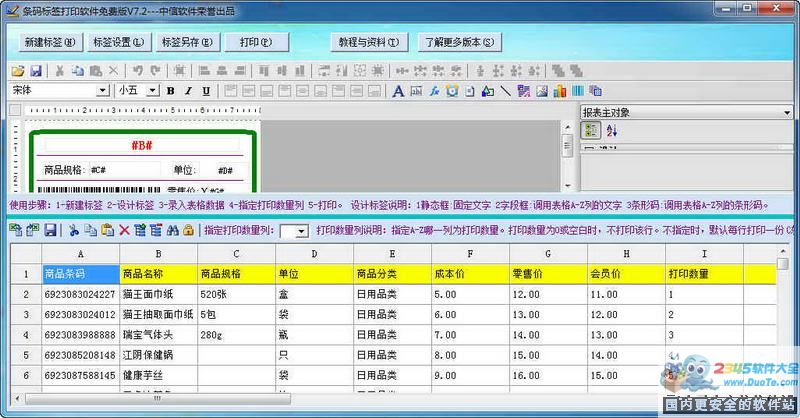Open the 宋体 font name dropdown
Screen dimensions: 800x418
tap(102, 91)
